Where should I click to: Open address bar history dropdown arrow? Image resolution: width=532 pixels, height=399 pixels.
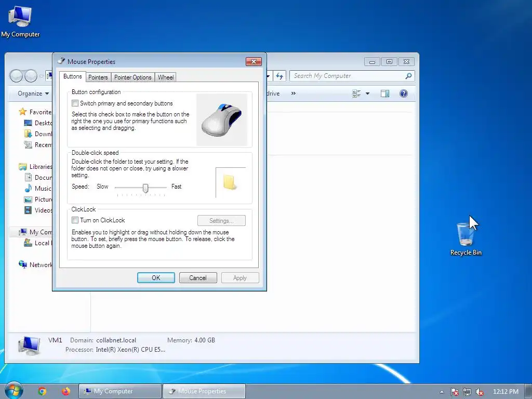[x=268, y=76]
